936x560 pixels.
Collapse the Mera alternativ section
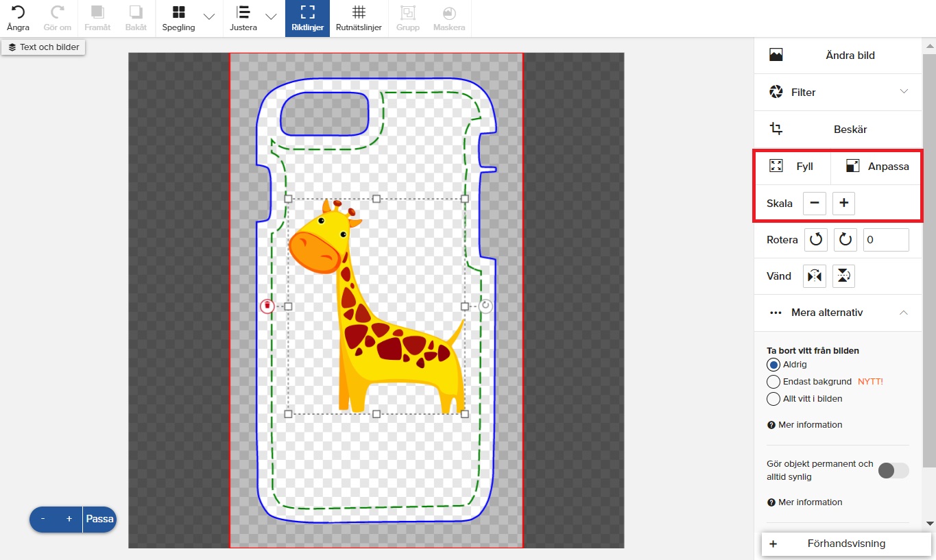click(x=838, y=313)
